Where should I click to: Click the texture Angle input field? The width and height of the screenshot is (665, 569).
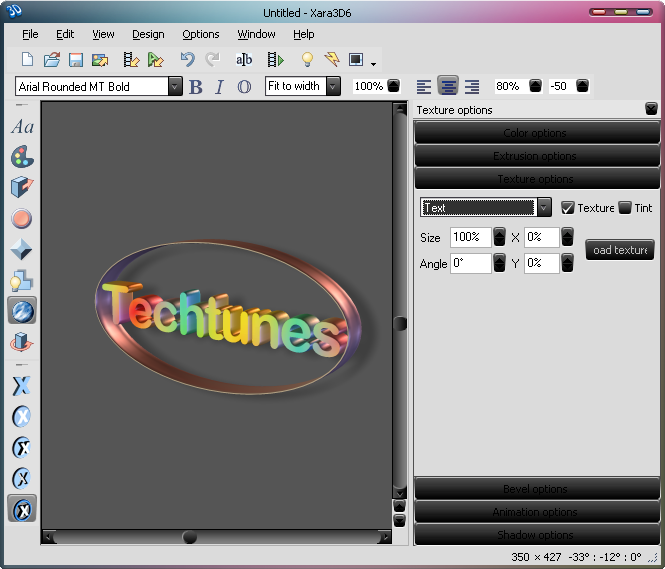click(x=470, y=263)
